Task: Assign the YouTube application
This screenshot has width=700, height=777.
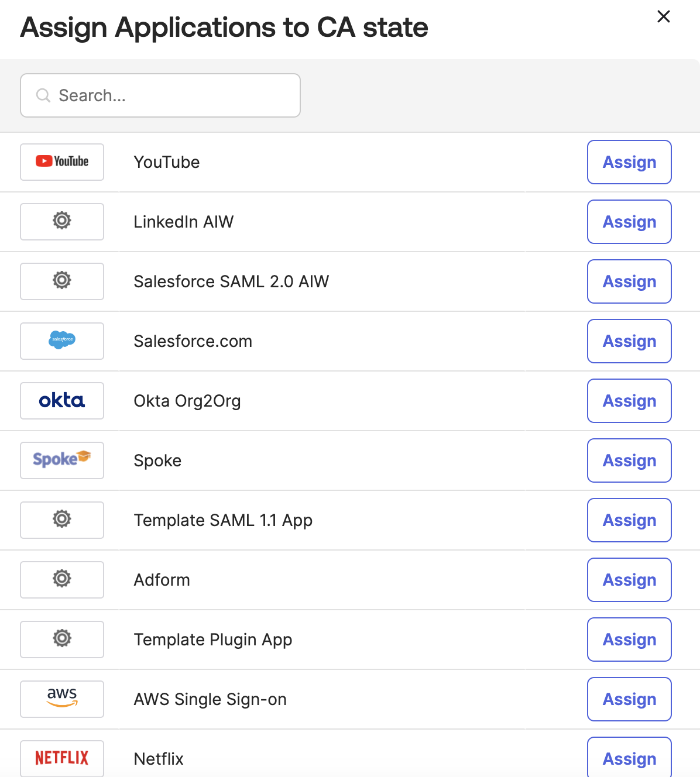Action: [629, 162]
